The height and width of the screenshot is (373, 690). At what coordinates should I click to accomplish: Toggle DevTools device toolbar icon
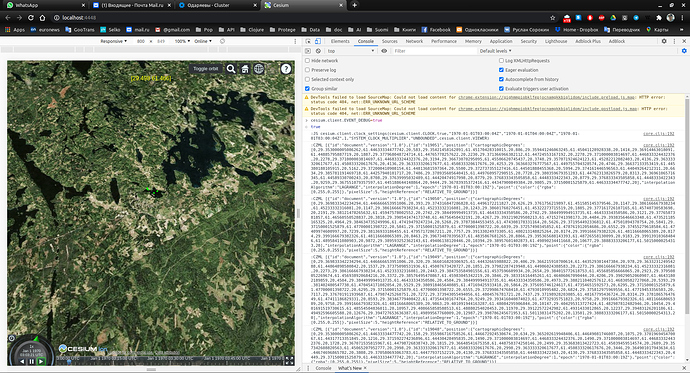click(x=318, y=41)
